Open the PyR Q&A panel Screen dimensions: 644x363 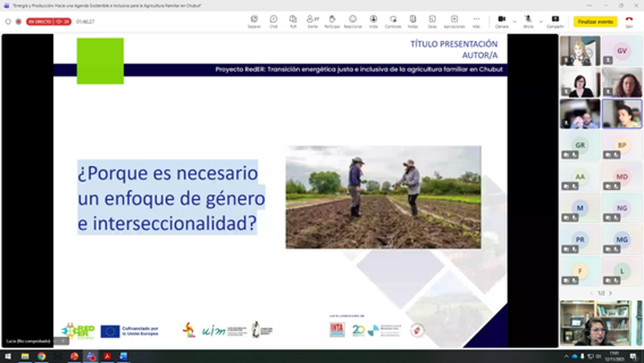pyautogui.click(x=293, y=21)
